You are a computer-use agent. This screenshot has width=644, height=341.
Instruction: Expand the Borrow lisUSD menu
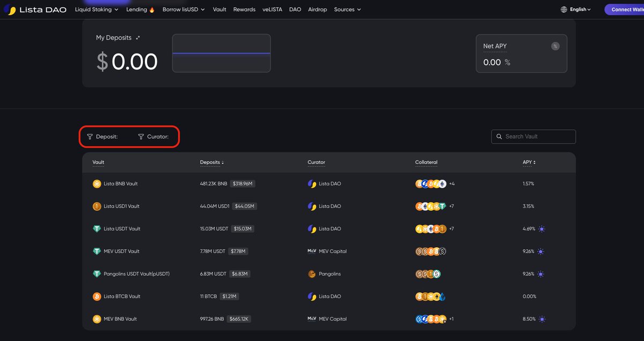184,10
